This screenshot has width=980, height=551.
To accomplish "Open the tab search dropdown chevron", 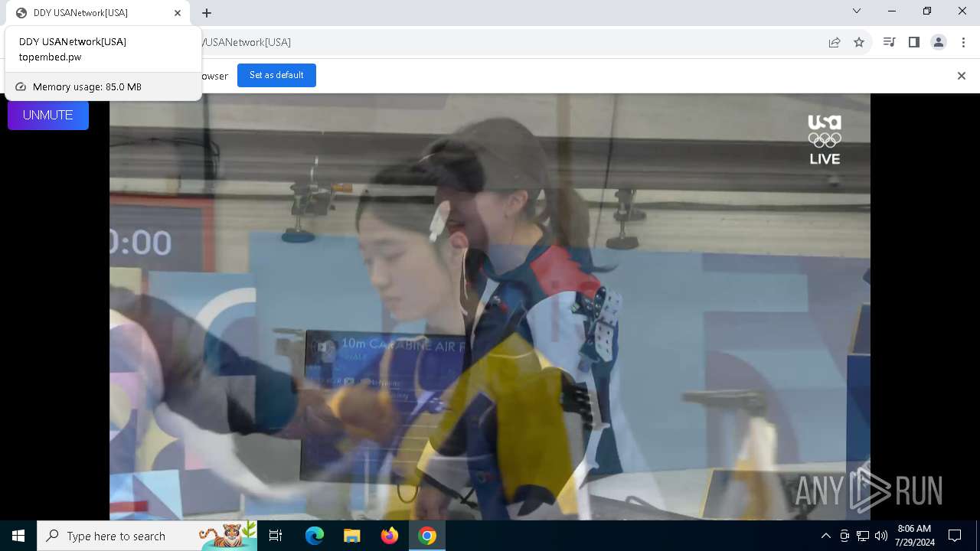I will [x=857, y=11].
